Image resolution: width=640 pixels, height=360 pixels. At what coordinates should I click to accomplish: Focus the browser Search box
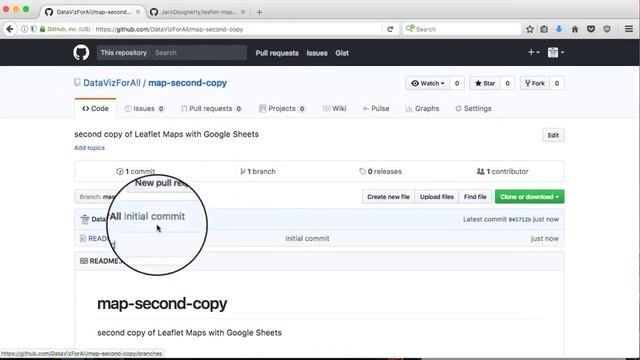tap(461, 29)
